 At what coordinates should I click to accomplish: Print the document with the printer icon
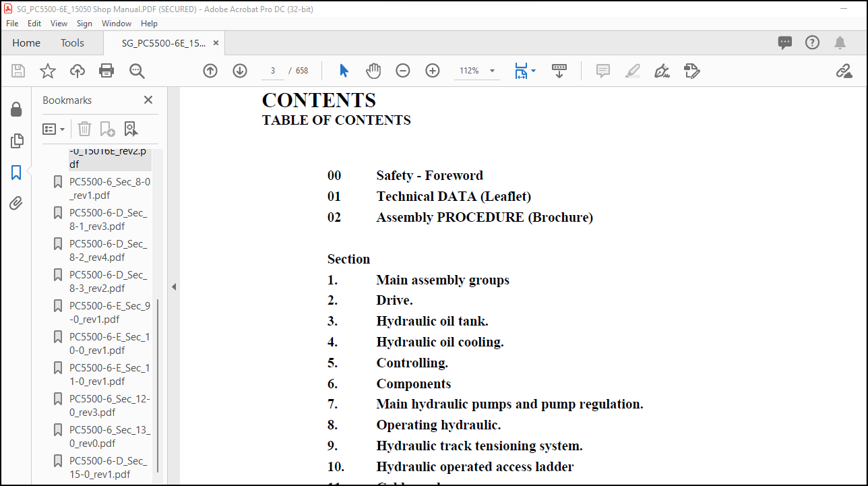click(x=106, y=71)
